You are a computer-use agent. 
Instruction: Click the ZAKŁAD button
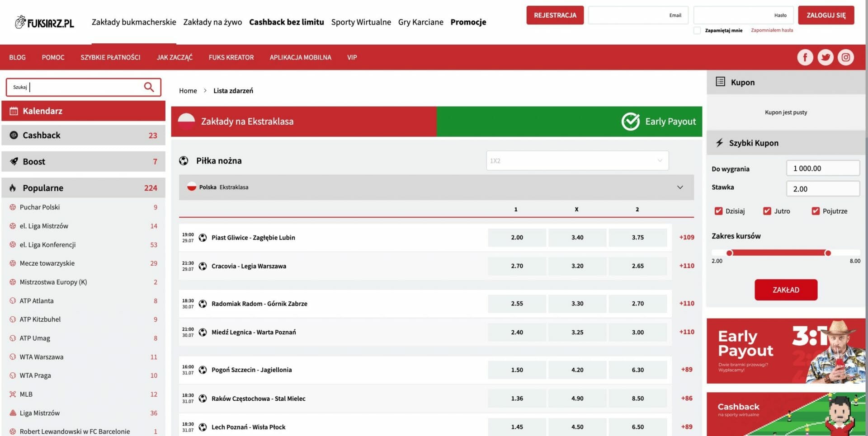click(786, 290)
